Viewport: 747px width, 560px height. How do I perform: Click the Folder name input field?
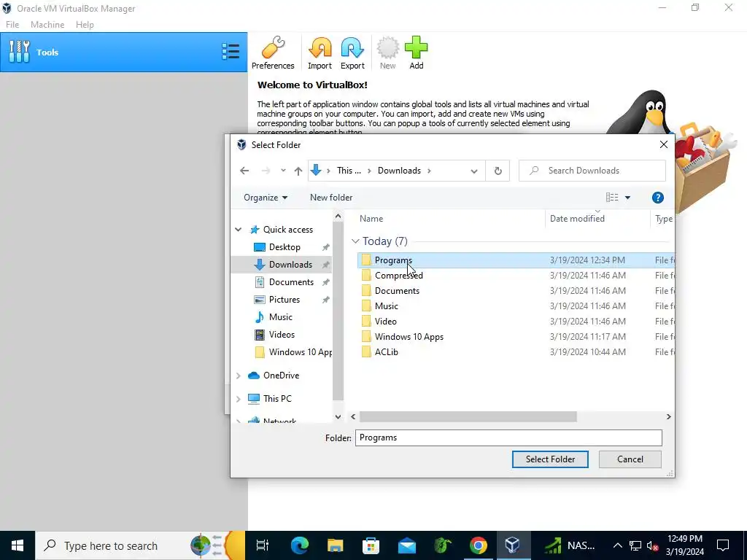point(508,437)
